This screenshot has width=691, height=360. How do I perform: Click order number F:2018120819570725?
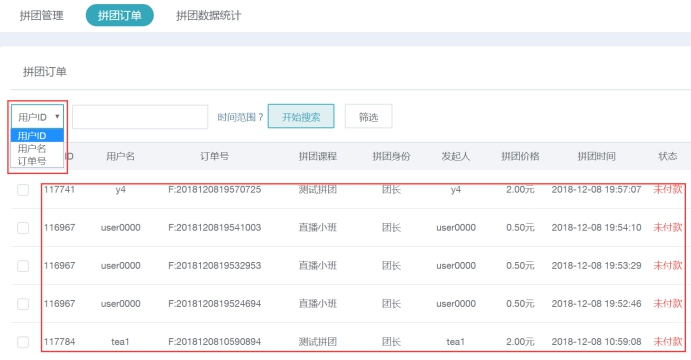[x=215, y=189]
